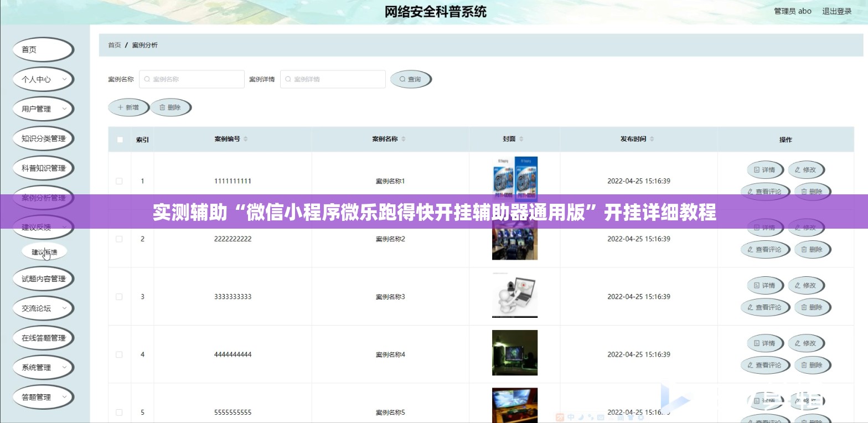
Task: Check the box for row 3
Action: (x=119, y=297)
